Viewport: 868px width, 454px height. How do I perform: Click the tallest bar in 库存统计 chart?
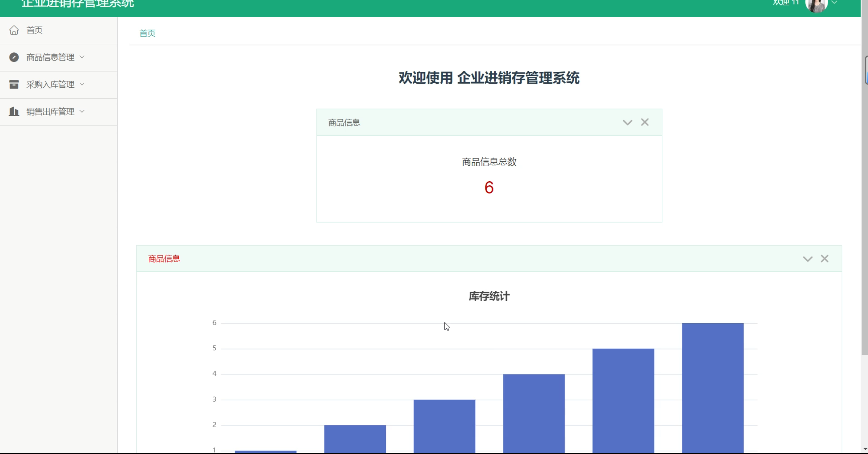pos(712,386)
